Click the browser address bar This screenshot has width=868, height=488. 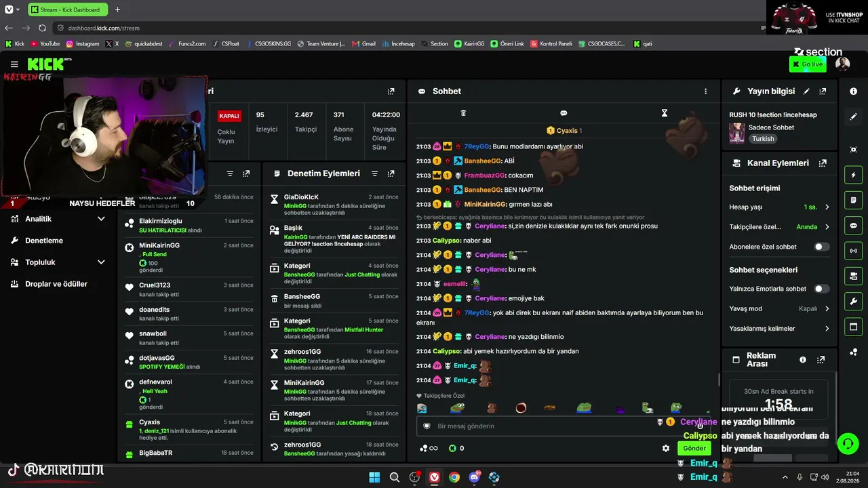[407, 28]
